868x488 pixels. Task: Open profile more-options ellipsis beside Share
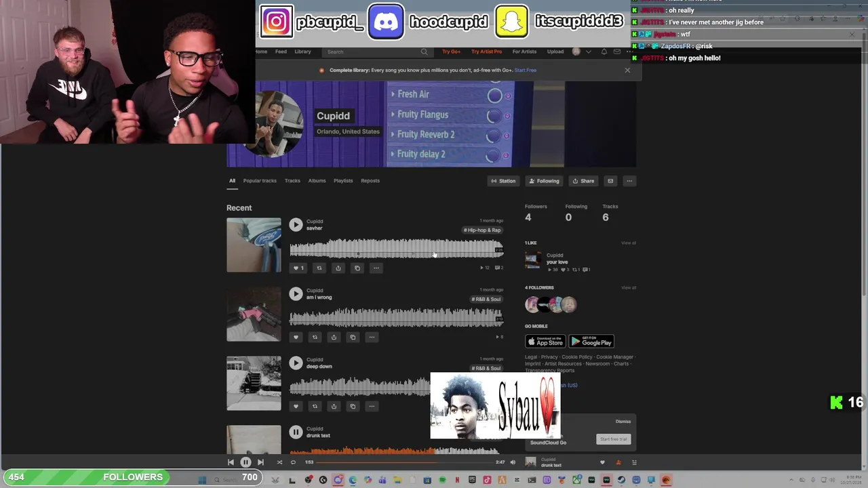coord(629,181)
